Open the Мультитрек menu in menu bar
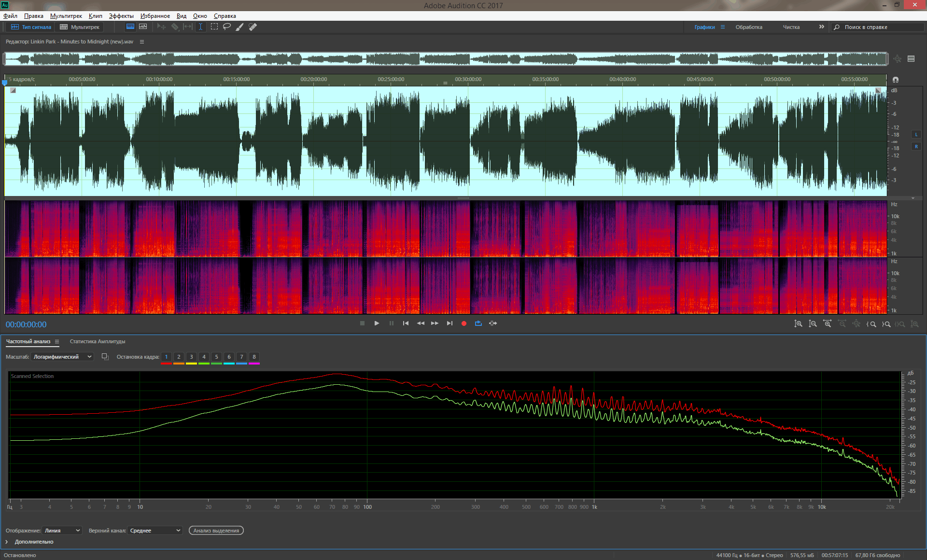927x560 pixels. click(66, 15)
